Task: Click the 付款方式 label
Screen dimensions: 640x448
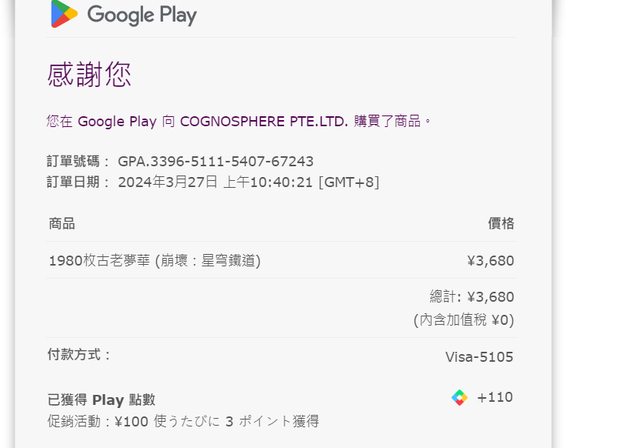Action: [79, 354]
